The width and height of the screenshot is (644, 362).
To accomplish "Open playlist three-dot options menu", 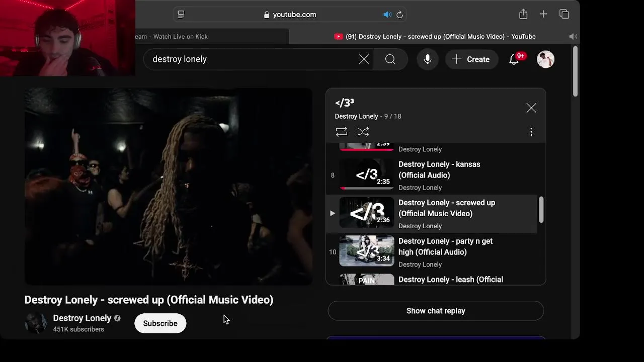I will pos(531,132).
